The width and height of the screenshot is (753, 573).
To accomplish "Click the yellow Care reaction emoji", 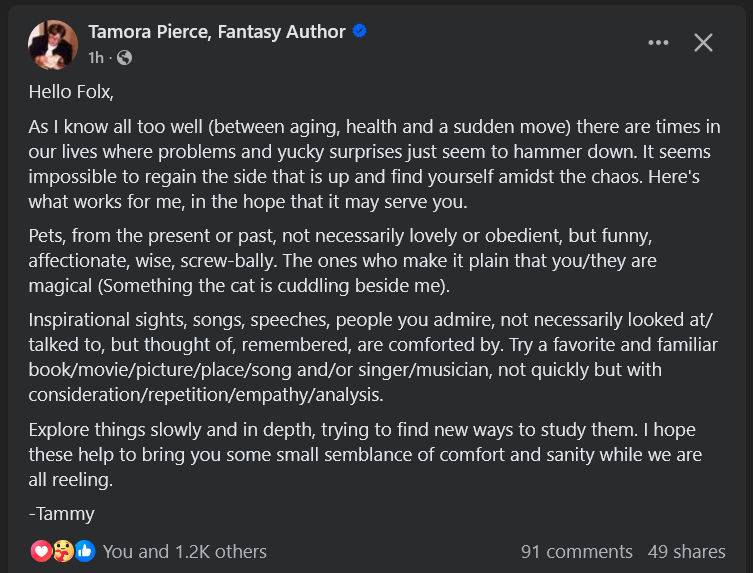I will [63, 551].
